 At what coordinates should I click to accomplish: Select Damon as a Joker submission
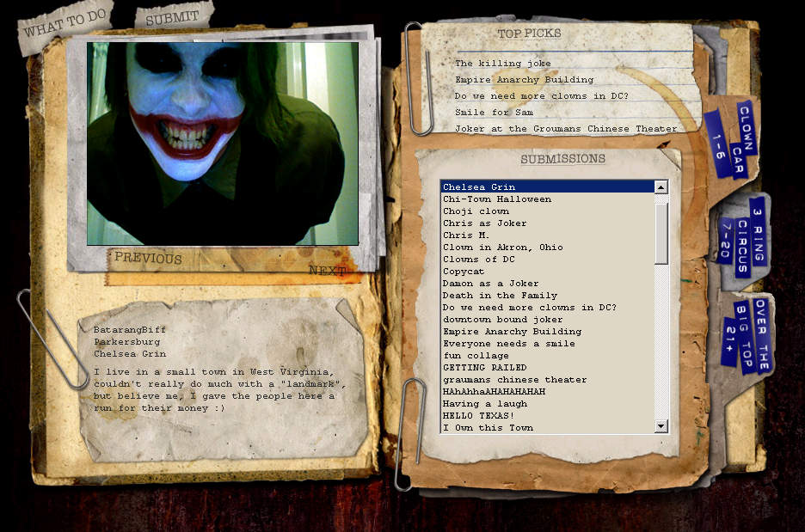coord(548,283)
